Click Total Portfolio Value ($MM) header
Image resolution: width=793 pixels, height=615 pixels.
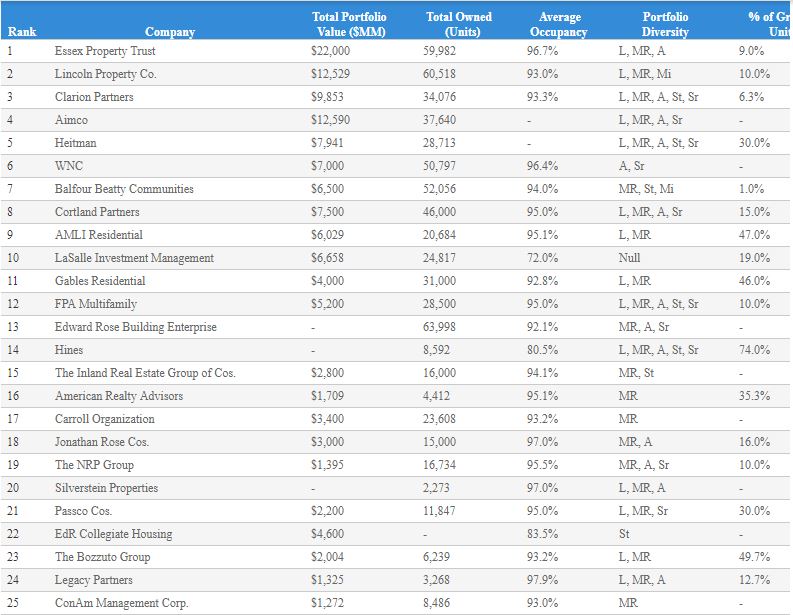click(x=349, y=24)
